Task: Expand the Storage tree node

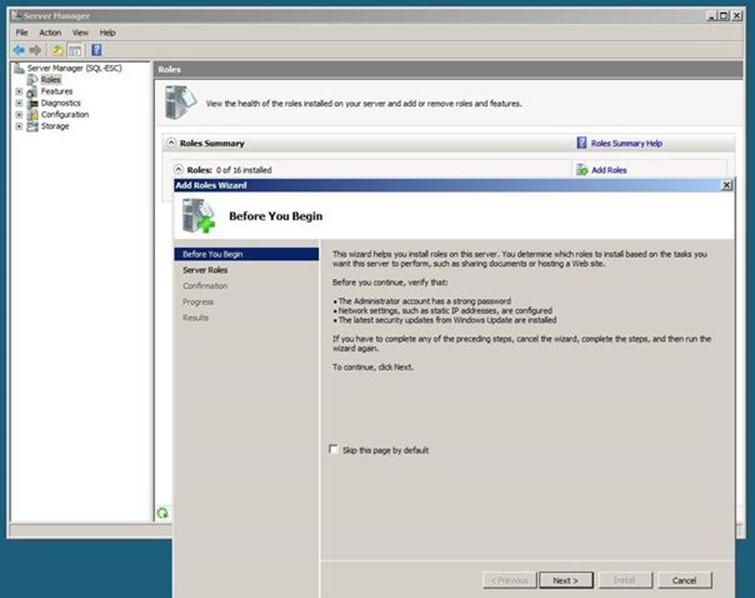Action: pos(19,126)
